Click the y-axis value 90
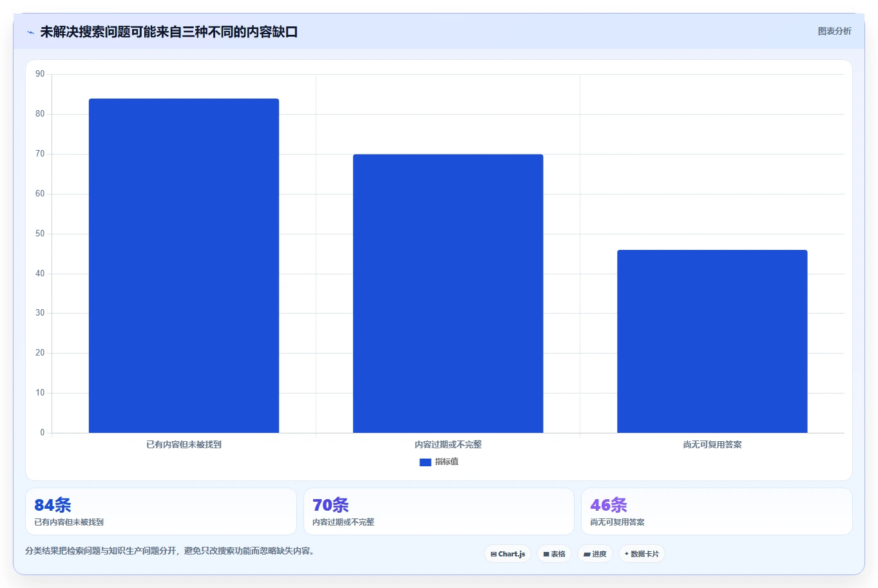878x588 pixels. (x=40, y=74)
